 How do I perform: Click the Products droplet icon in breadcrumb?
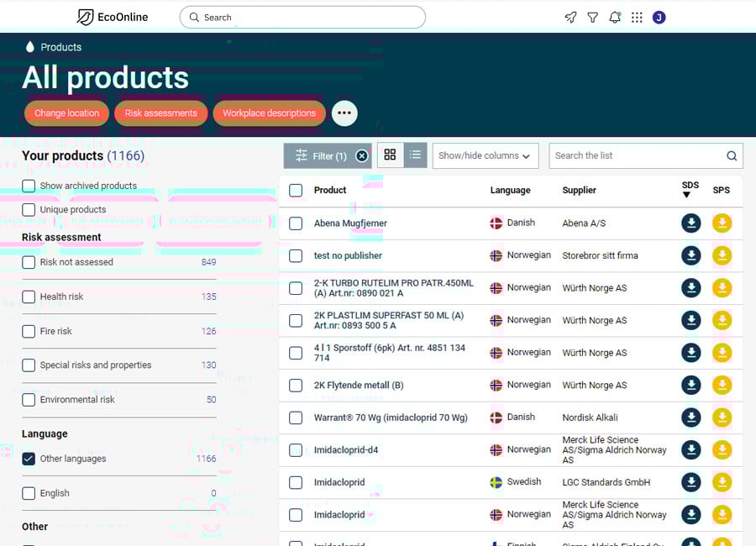(30, 47)
